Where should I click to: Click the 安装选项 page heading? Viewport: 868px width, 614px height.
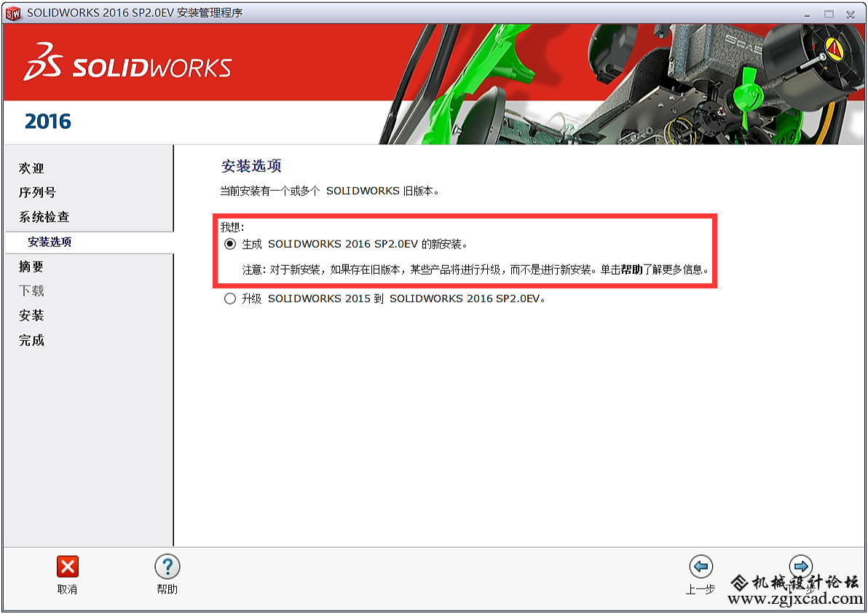(x=251, y=166)
